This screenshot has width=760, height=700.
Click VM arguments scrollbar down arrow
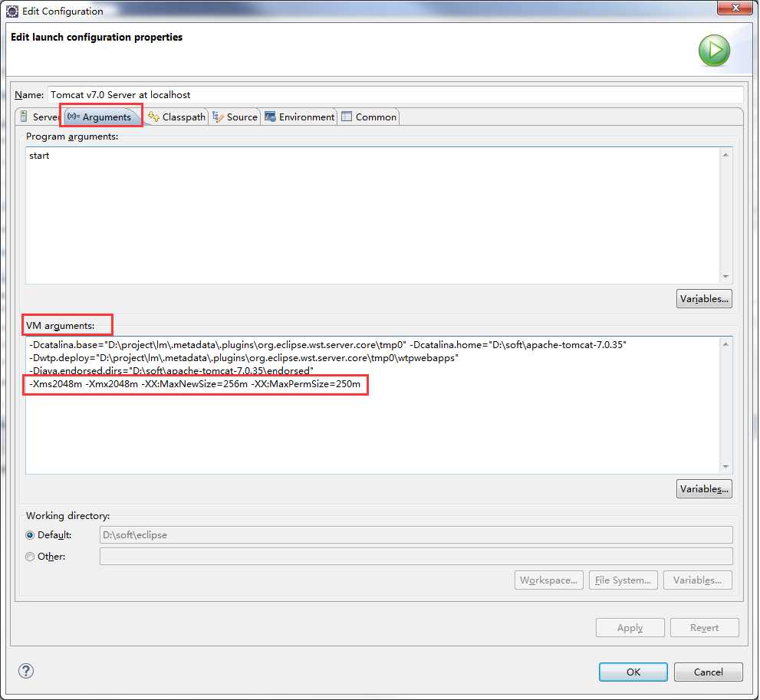click(725, 466)
